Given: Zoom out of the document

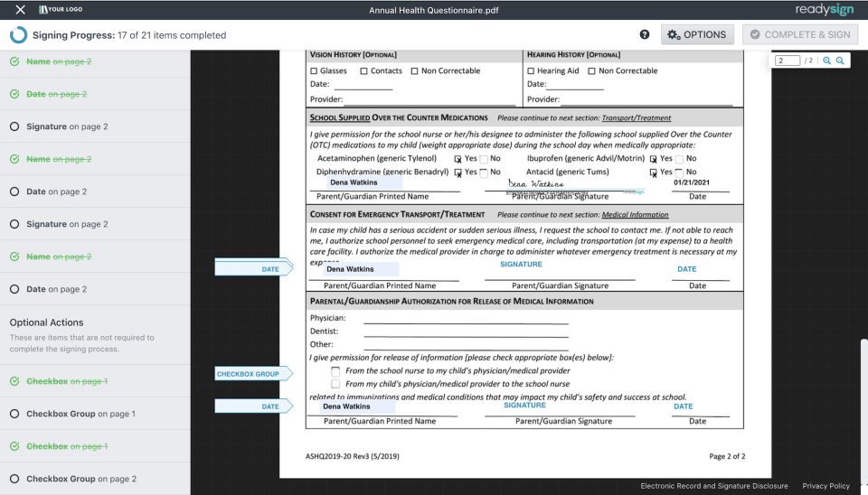Looking at the screenshot, I should [840, 61].
